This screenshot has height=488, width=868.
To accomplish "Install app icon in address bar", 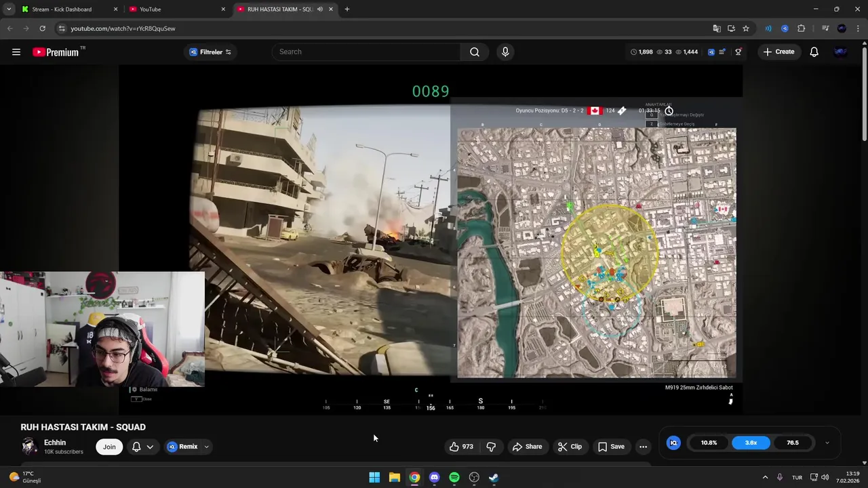I will click(731, 28).
